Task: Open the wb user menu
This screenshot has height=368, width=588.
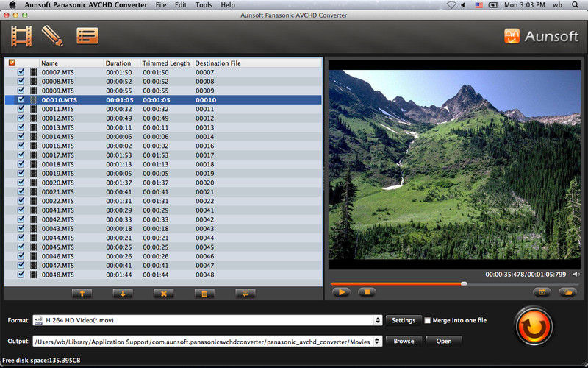Action: coord(557,5)
